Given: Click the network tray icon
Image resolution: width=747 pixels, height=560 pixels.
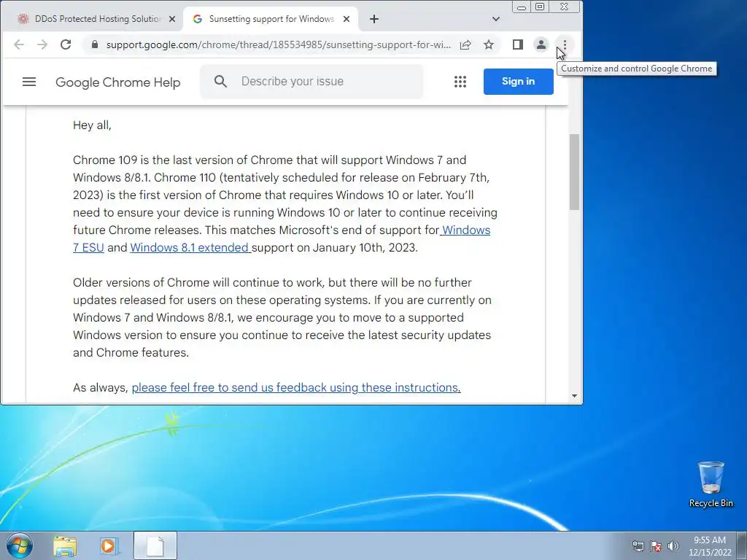Looking at the screenshot, I should tap(638, 546).
